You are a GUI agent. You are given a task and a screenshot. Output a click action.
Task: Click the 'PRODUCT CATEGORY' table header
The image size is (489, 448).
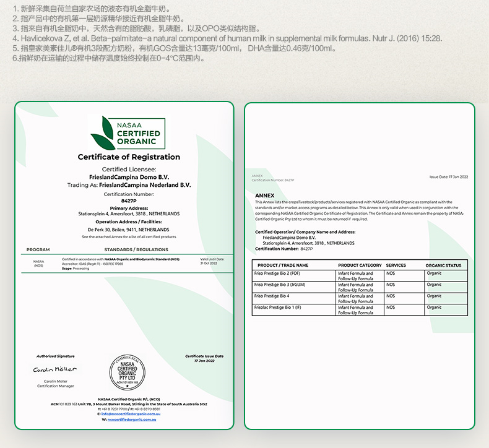point(360,265)
